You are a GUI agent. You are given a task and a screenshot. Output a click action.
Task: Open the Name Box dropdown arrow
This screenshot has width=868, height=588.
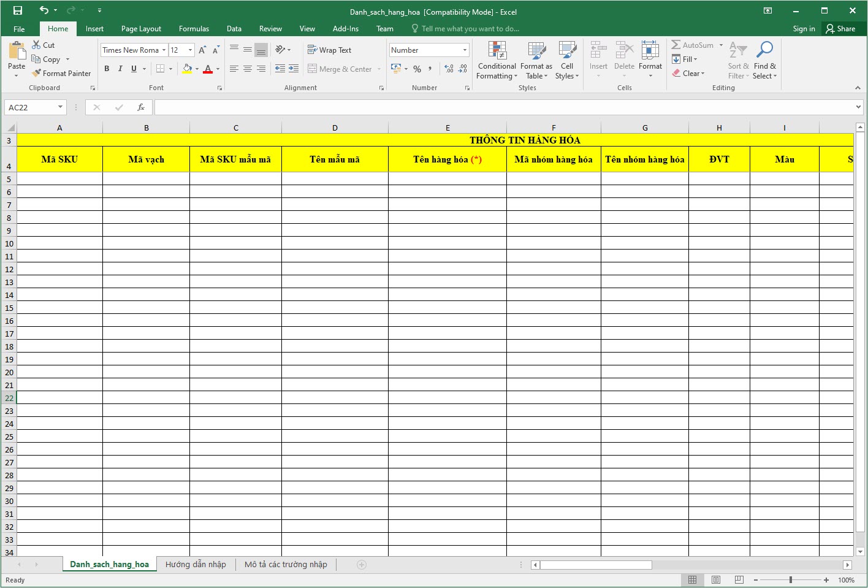(x=60, y=107)
